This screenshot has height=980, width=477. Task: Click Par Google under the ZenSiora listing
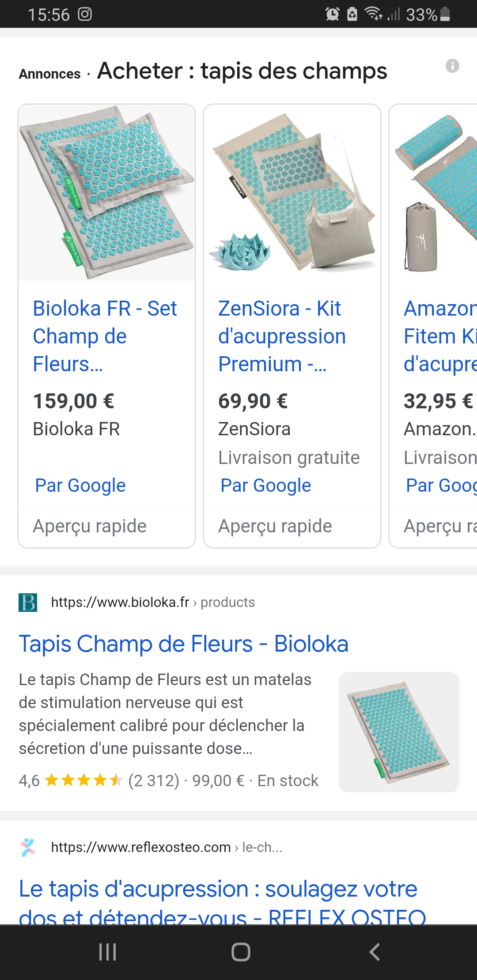[x=265, y=485]
